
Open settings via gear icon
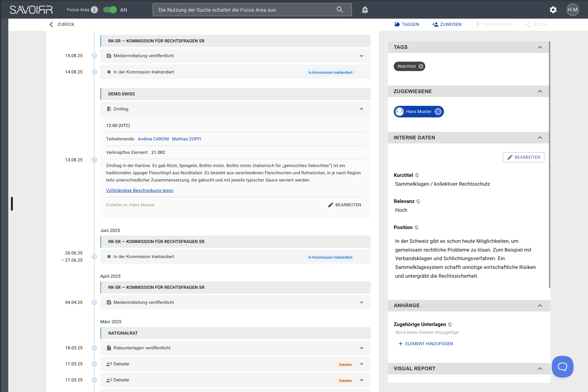coord(553,10)
